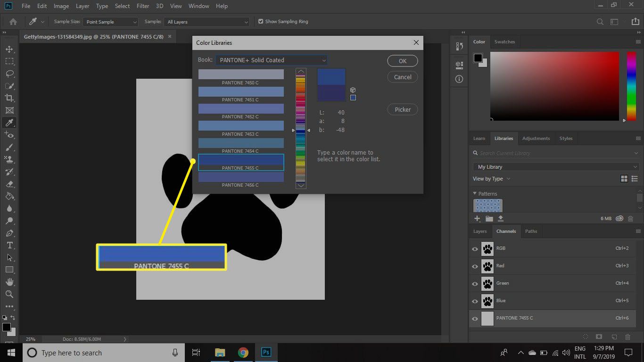This screenshot has width=644, height=362.
Task: Select the Quick Selection tool
Action: (x=9, y=86)
